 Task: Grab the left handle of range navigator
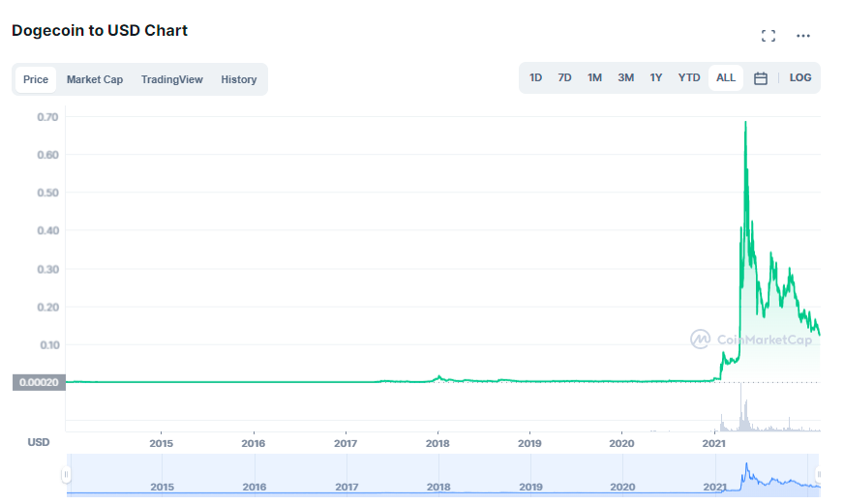[x=66, y=474]
